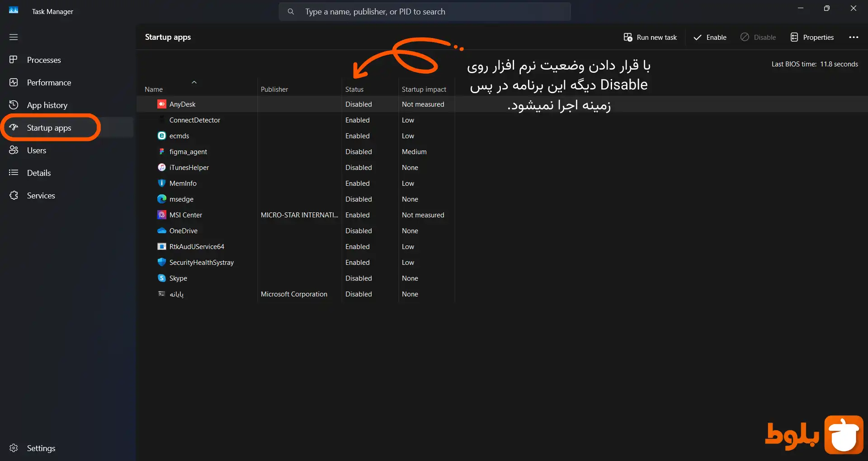Click the Skype app icon
The width and height of the screenshot is (868, 461).
[x=161, y=278]
